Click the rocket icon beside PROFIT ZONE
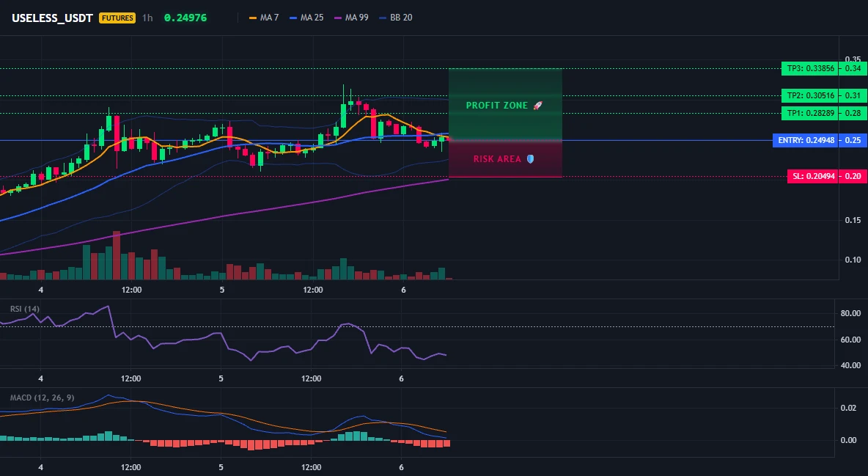 pos(537,106)
